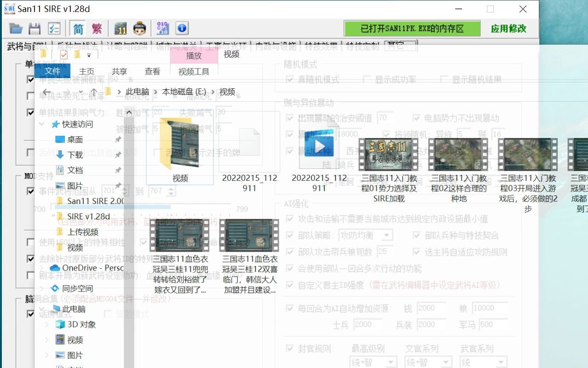Switch to 特技效果 tab in SIRE
The image size is (588, 368).
321,46
